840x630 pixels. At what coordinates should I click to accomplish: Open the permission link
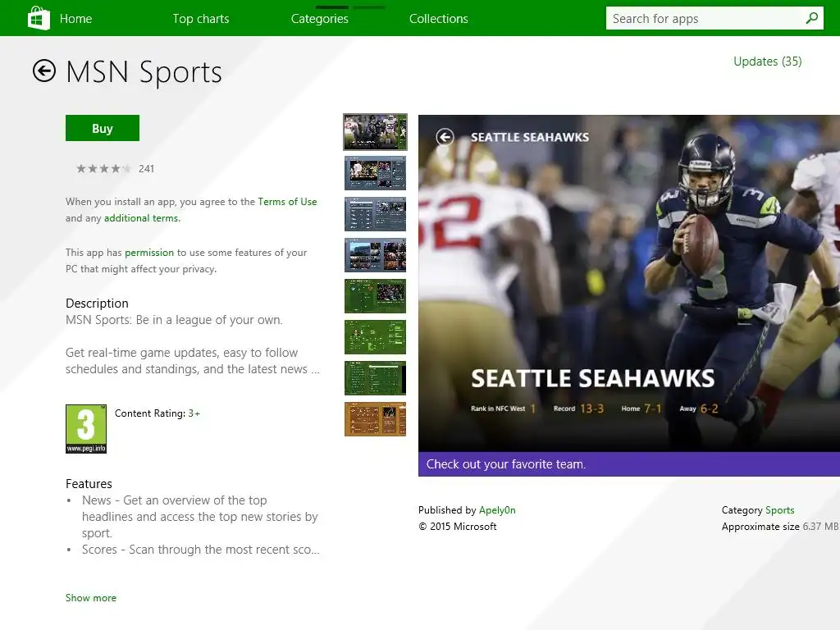[149, 253]
